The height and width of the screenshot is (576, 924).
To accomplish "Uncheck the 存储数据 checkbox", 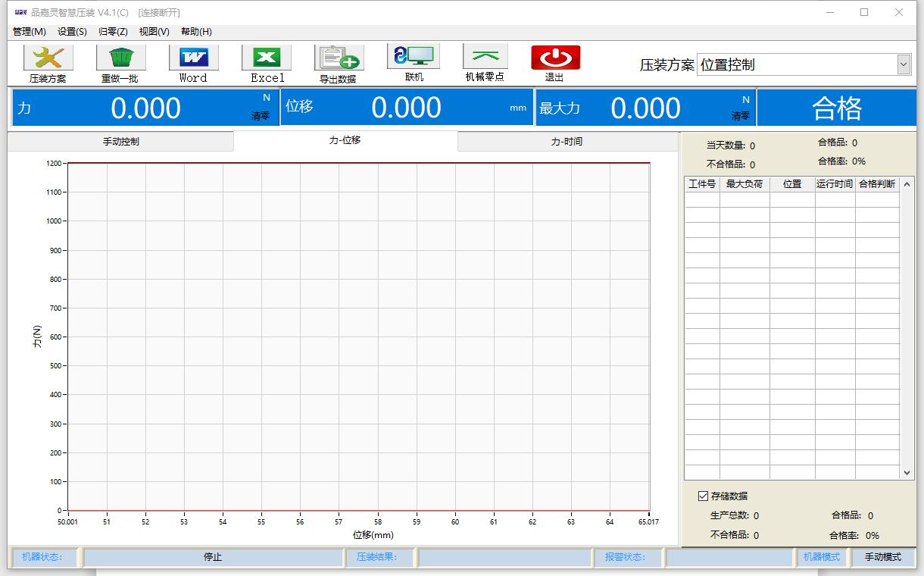I will coord(703,496).
